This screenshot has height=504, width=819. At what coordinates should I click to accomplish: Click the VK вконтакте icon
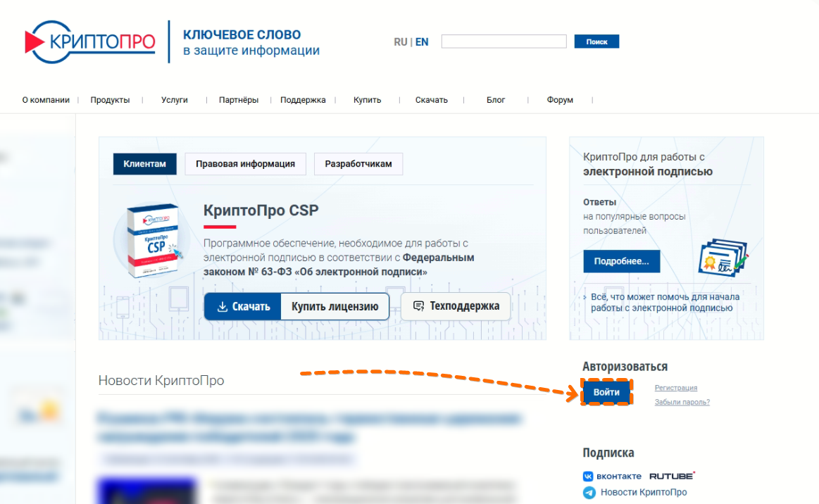[x=588, y=476]
